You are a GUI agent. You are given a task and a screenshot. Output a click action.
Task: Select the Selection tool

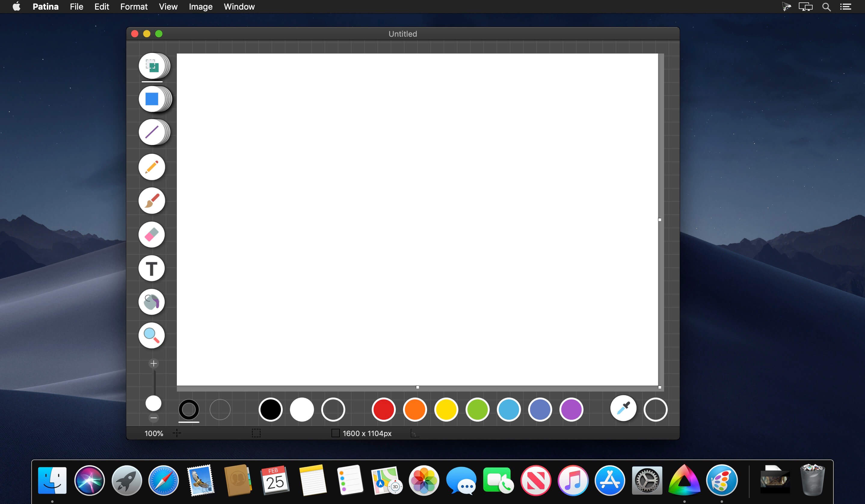tap(152, 66)
